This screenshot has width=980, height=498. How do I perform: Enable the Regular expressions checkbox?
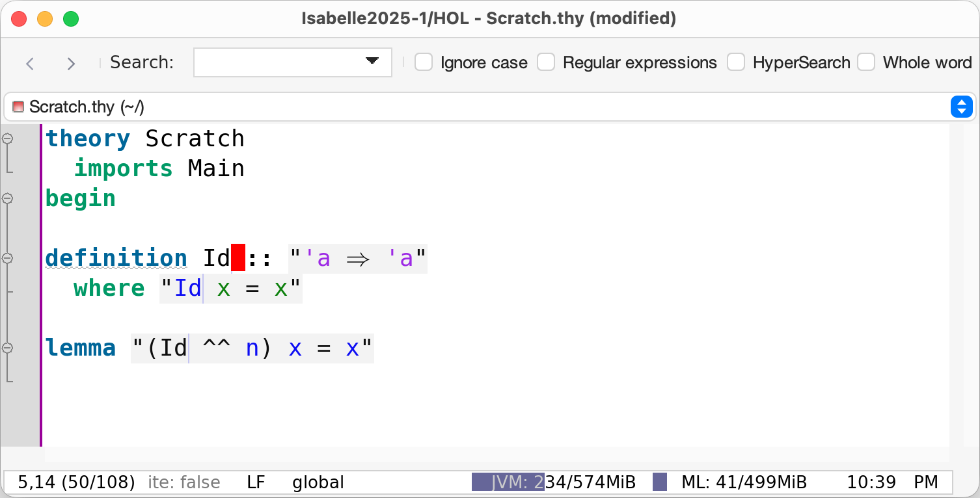546,62
